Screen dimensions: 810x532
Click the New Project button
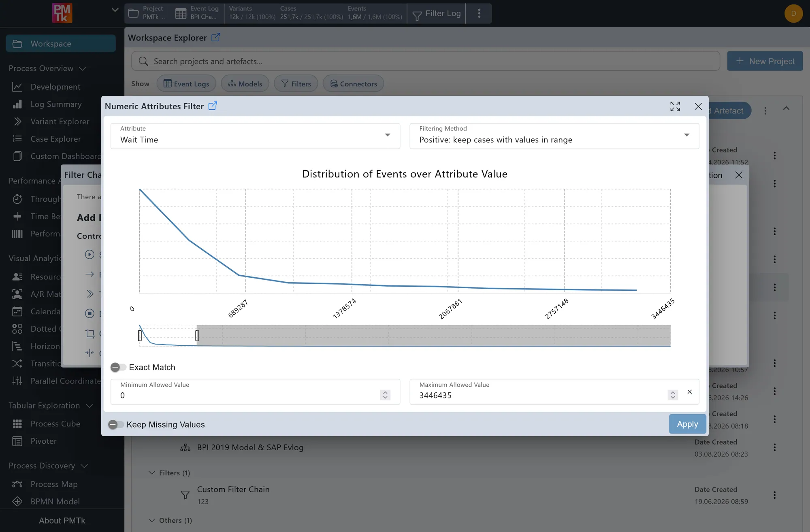(765, 61)
